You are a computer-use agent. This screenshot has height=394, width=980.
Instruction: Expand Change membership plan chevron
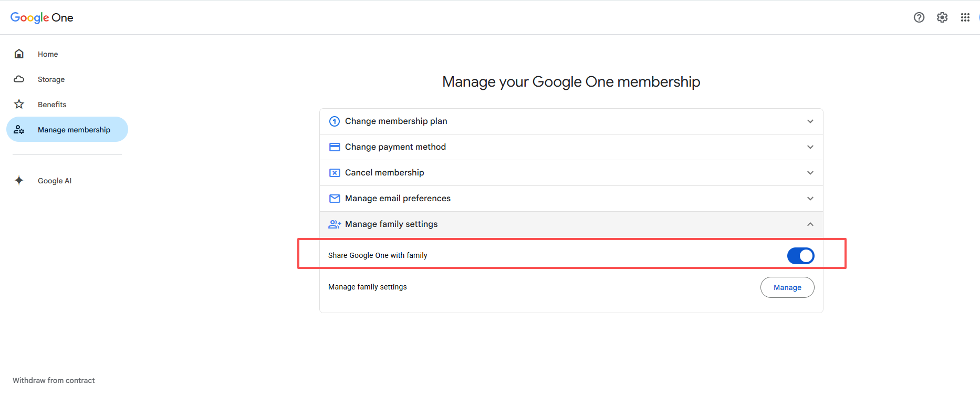pyautogui.click(x=810, y=121)
